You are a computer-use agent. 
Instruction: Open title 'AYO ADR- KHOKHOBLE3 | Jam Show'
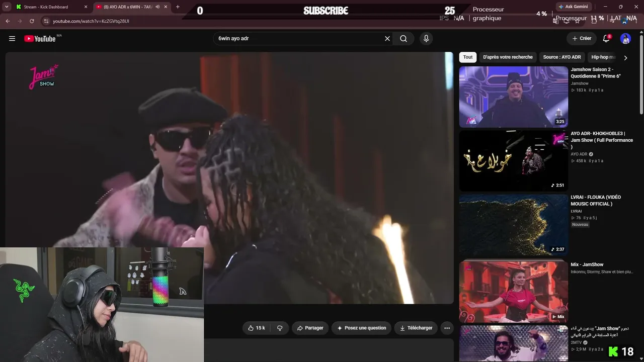(x=602, y=140)
